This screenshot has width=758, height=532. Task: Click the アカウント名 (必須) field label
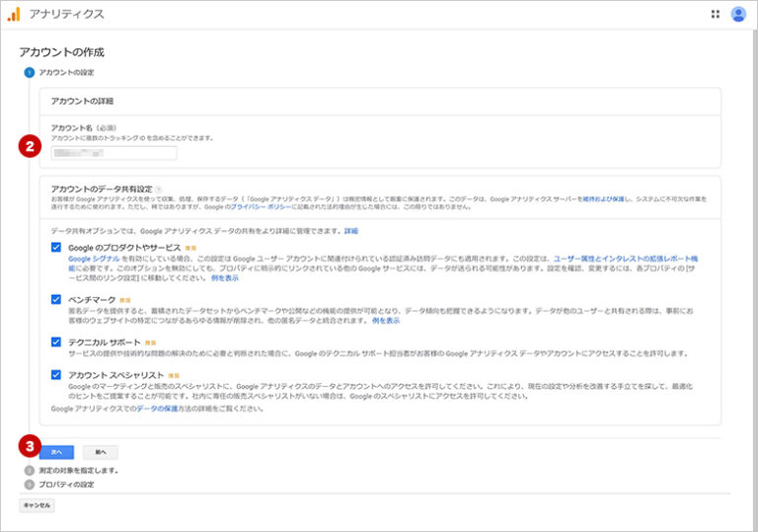84,128
